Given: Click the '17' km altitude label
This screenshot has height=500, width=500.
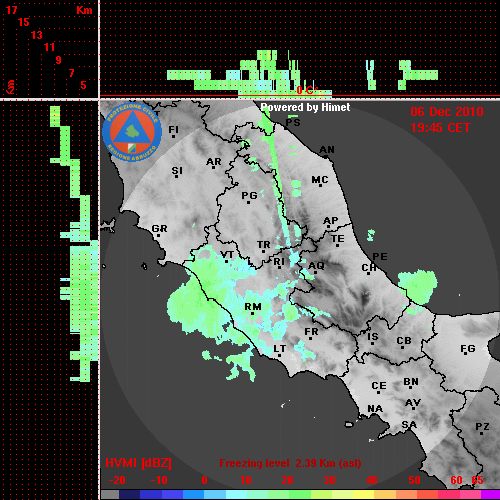Looking at the screenshot, I should click(x=12, y=10).
